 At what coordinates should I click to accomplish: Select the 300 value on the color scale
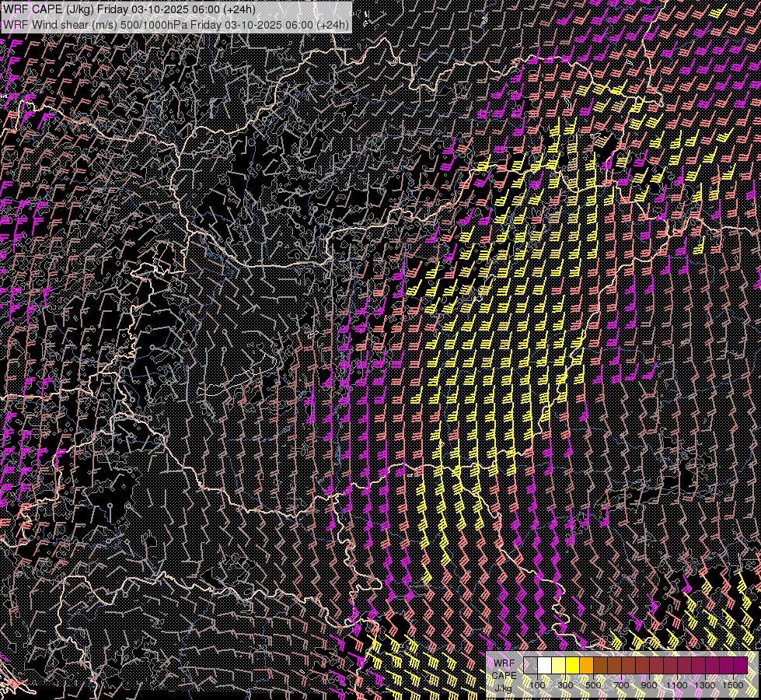click(565, 684)
